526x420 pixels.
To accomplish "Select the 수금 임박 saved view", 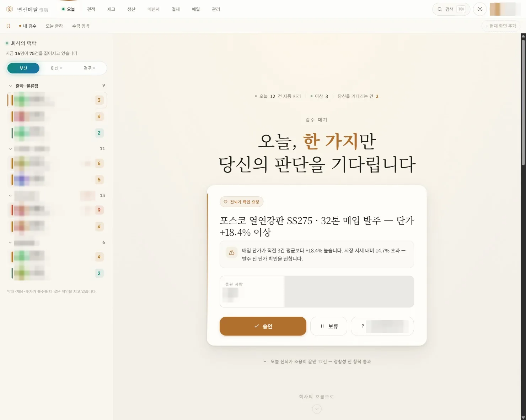I will coord(81,26).
